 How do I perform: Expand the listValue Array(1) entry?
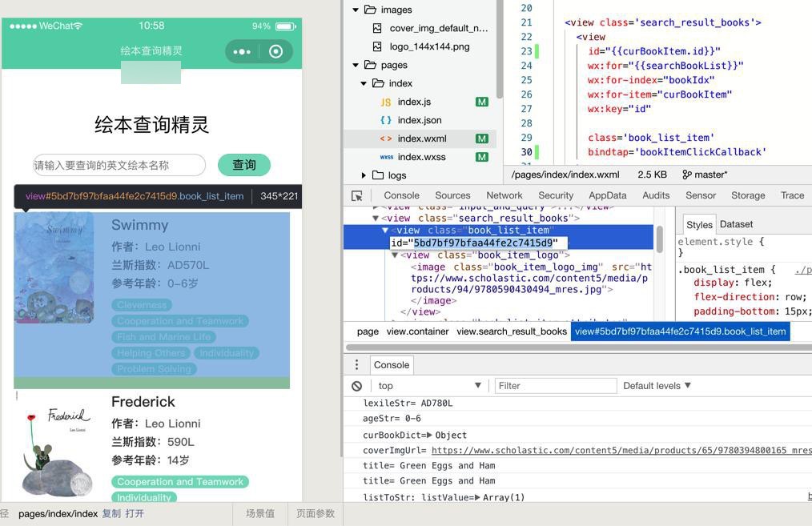click(477, 497)
